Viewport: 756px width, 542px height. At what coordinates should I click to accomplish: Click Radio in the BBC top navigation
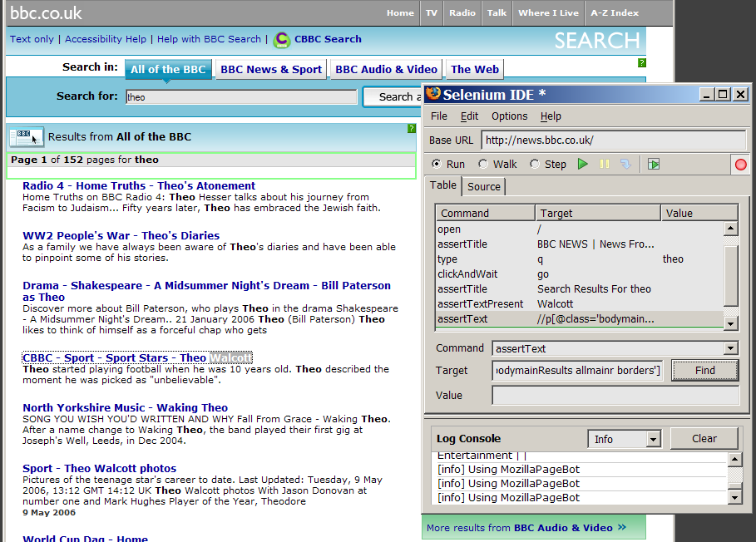pyautogui.click(x=462, y=13)
